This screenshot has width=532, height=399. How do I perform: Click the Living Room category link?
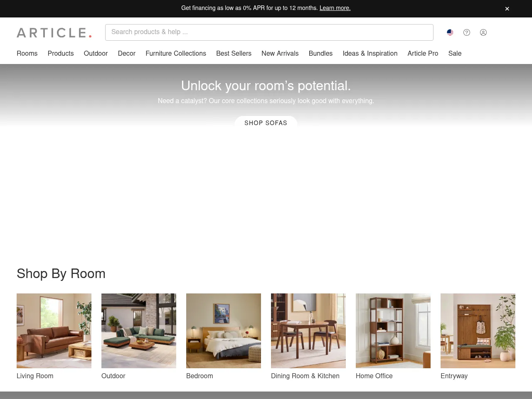pos(54,331)
